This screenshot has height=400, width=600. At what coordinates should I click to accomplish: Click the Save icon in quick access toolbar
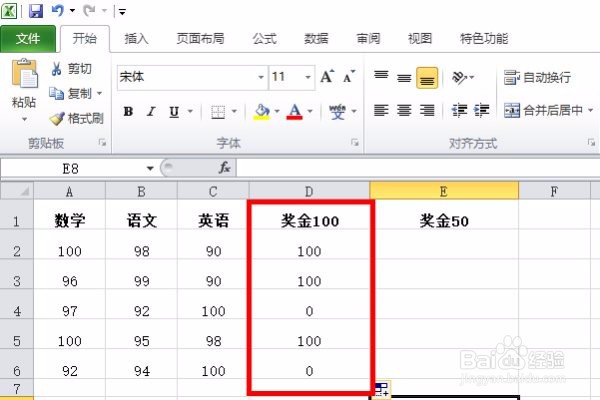coord(36,11)
